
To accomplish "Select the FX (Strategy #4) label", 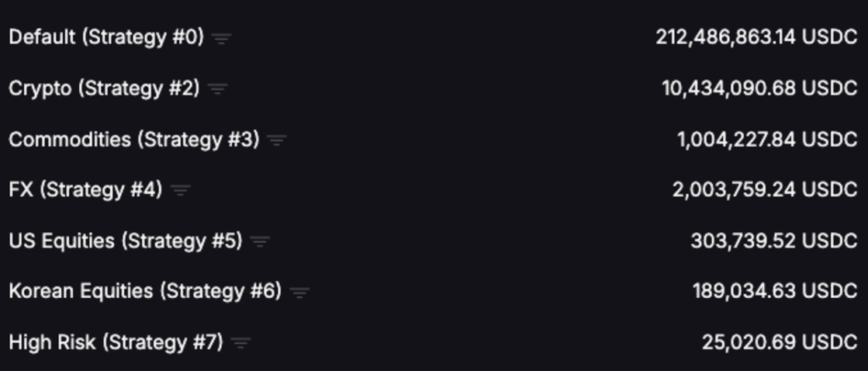I will 85,190.
